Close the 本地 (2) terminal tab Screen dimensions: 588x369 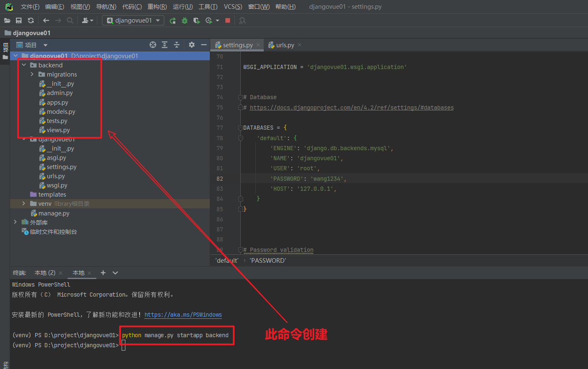[61, 273]
